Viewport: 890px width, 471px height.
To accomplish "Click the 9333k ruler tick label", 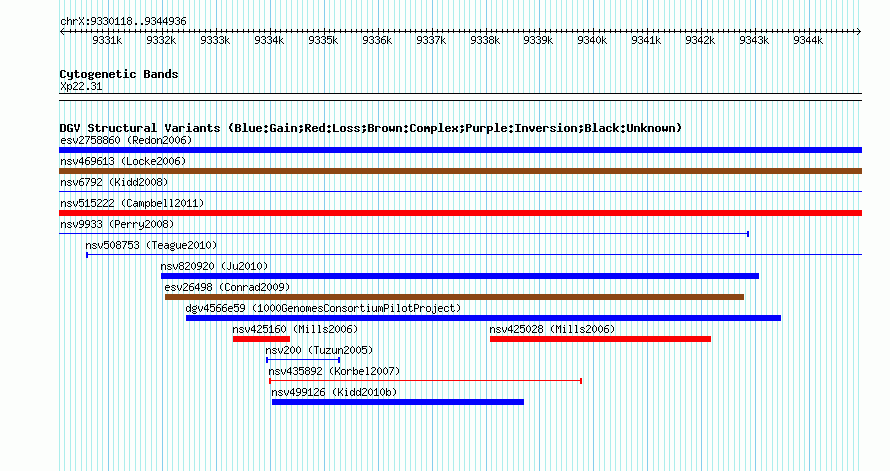I will (215, 40).
